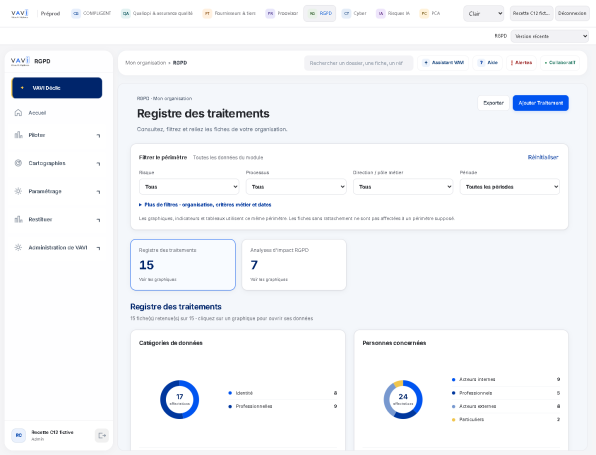Open the Risque filter dropdown
The height and width of the screenshot is (455, 596).
click(x=189, y=187)
